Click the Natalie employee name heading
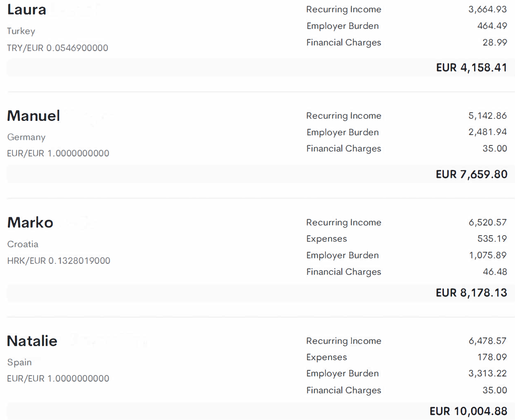 click(32, 341)
